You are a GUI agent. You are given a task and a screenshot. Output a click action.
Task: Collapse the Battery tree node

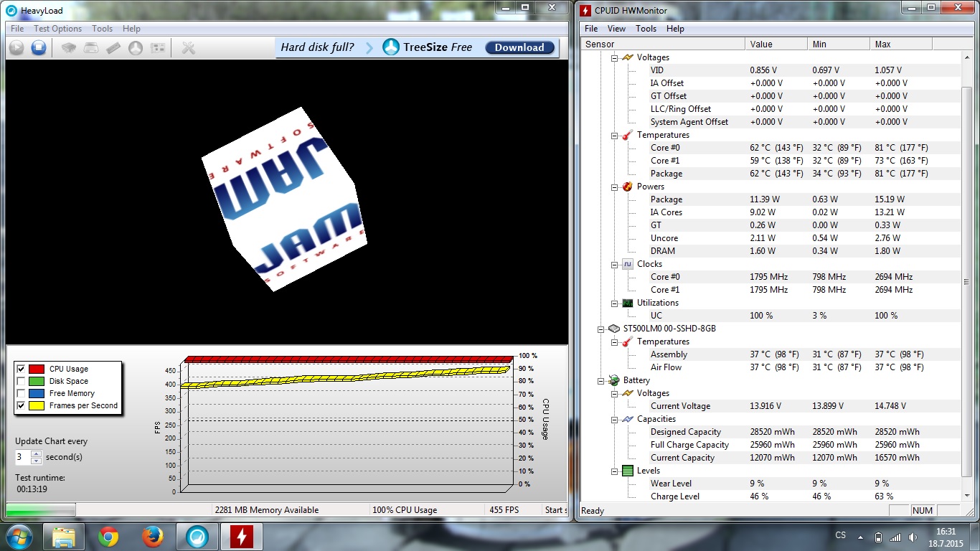[601, 380]
